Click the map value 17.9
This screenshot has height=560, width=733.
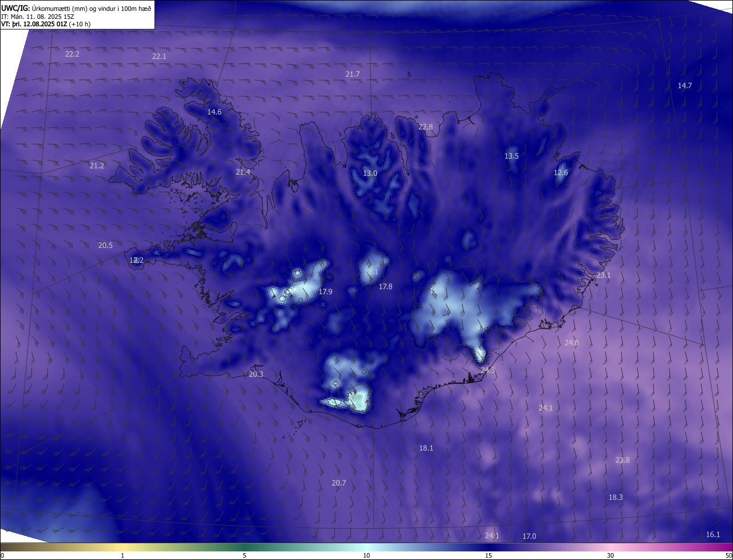click(x=325, y=291)
